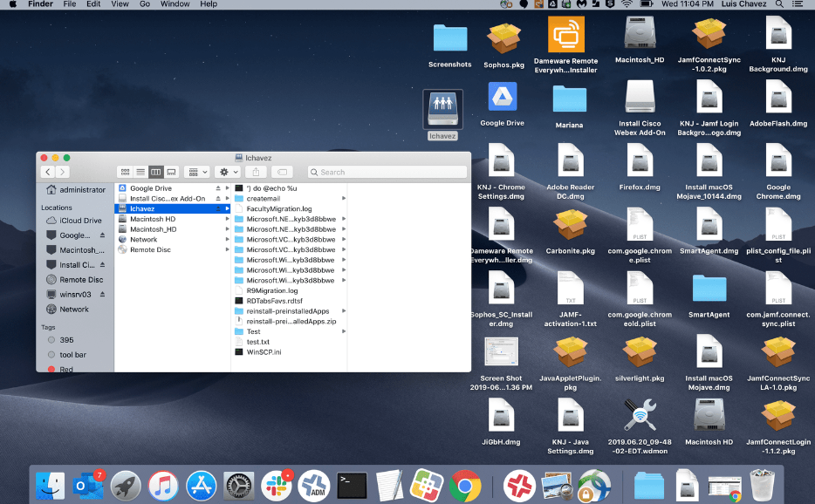This screenshot has height=504, width=815.
Task: Select the 395 tag in sidebar
Action: tap(61, 340)
